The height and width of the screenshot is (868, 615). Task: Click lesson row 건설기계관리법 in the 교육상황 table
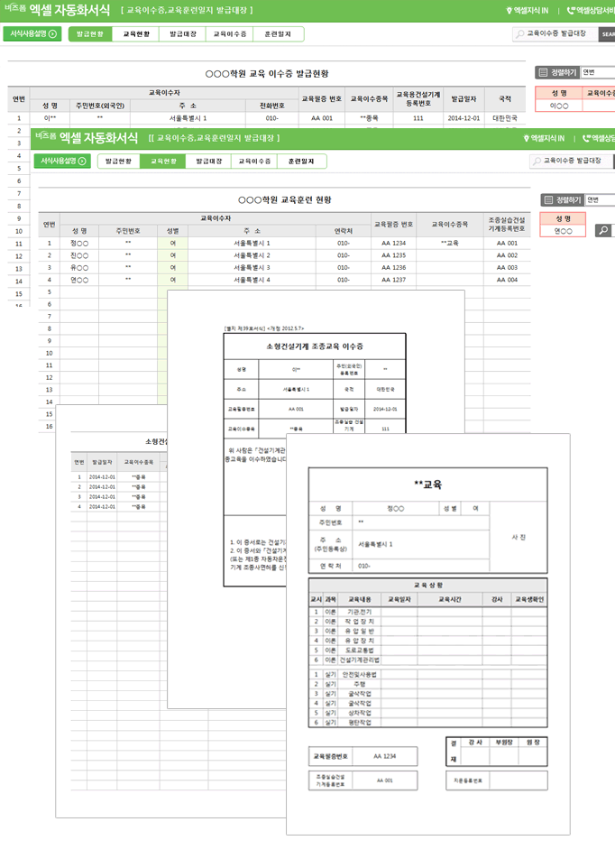[427, 660]
